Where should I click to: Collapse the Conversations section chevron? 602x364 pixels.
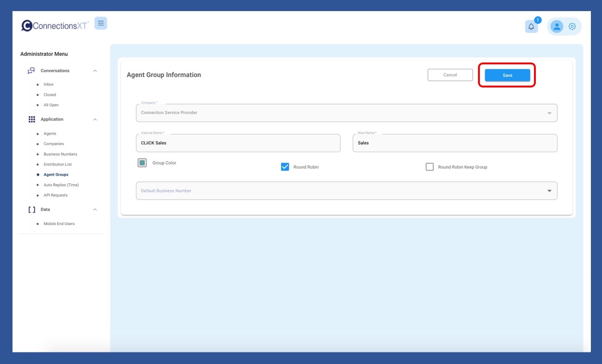pyautogui.click(x=95, y=71)
